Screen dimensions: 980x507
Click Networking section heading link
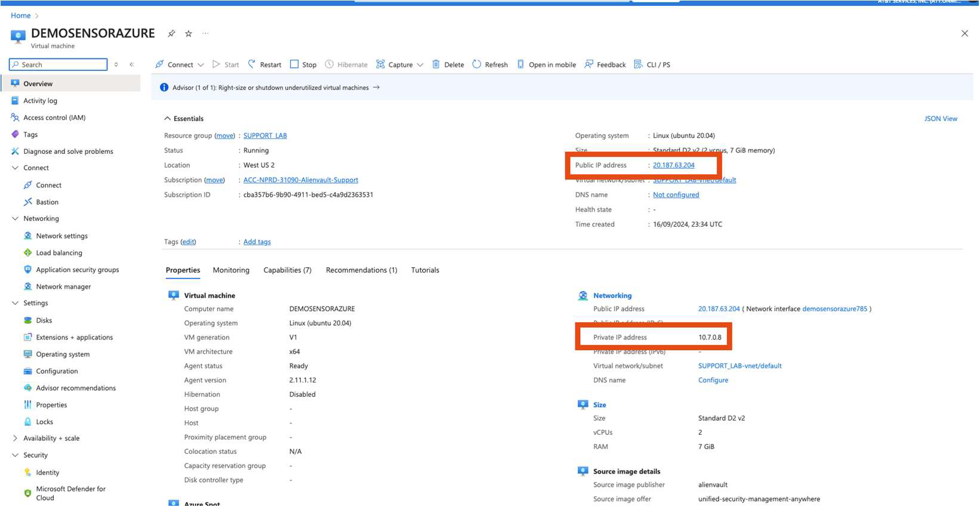(612, 296)
